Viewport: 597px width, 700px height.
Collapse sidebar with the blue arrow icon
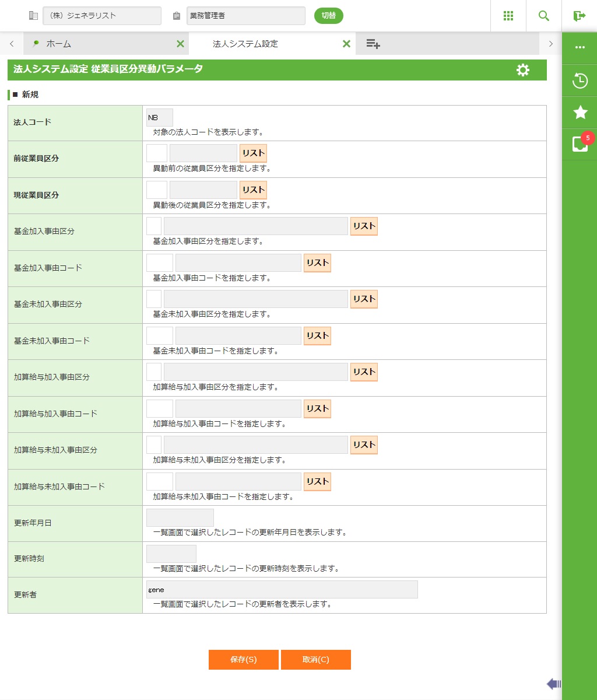[553, 684]
